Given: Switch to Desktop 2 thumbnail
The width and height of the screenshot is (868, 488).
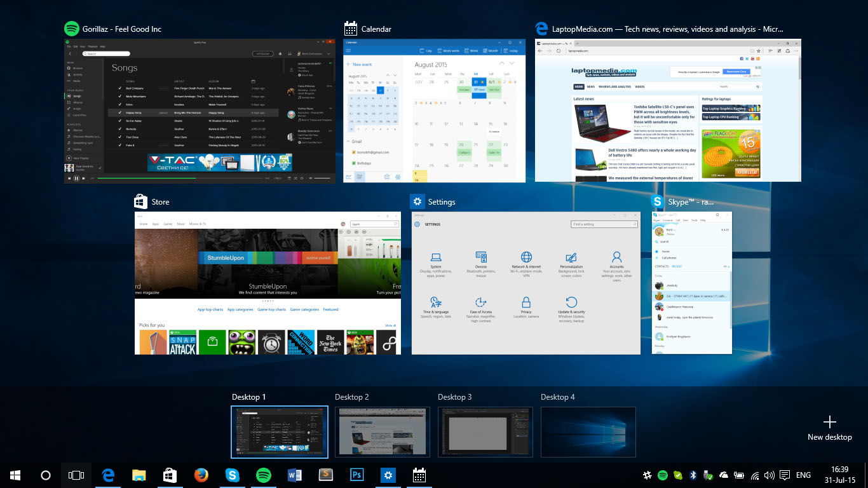Looking at the screenshot, I should [x=383, y=432].
